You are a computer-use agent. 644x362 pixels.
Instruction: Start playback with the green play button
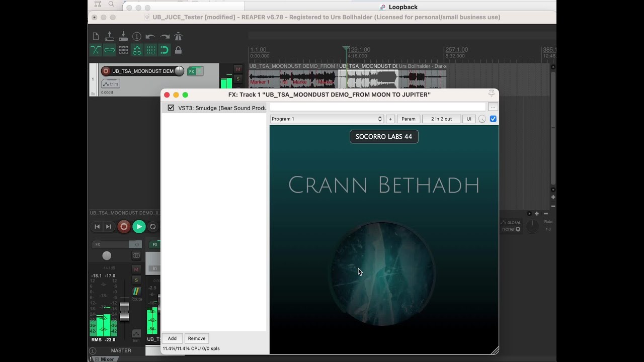tap(139, 227)
